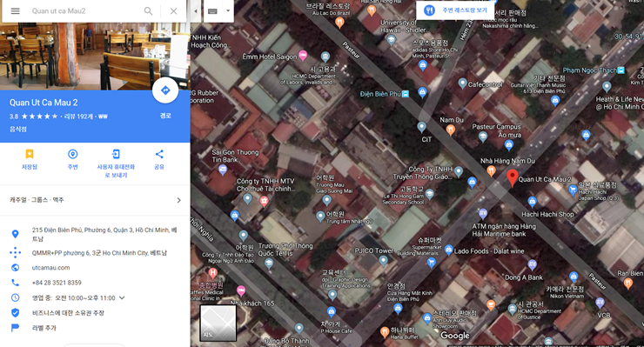Click the 저장됨 saved bookmark icon
The width and height of the screenshot is (644, 347).
point(30,154)
